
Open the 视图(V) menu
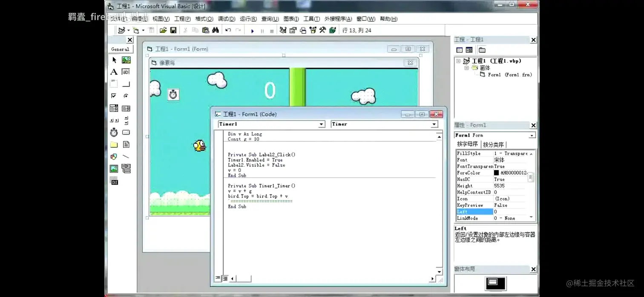(x=161, y=19)
